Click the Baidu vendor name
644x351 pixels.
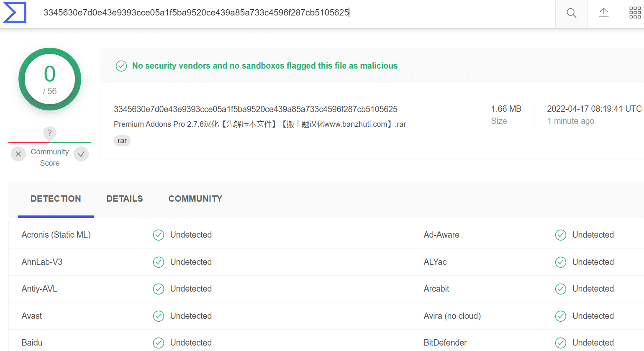click(x=32, y=343)
